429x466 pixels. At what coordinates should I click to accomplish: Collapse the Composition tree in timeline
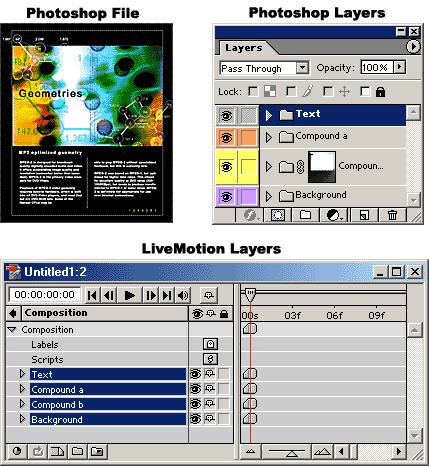pos(12,330)
